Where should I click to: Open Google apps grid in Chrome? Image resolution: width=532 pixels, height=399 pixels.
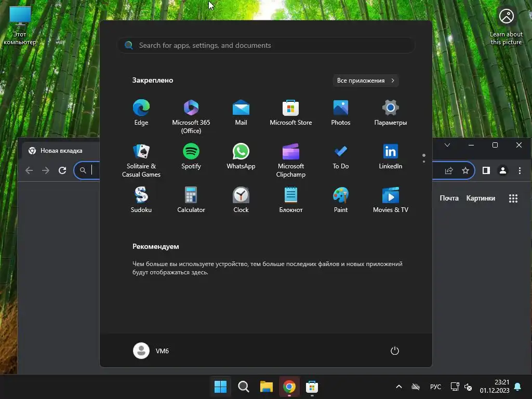[x=513, y=198]
